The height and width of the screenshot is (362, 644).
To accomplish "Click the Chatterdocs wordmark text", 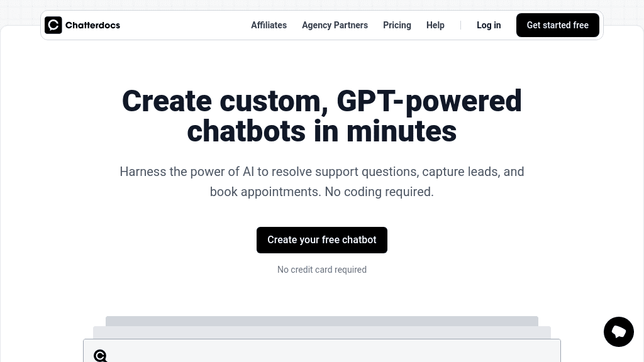I will pos(92,25).
